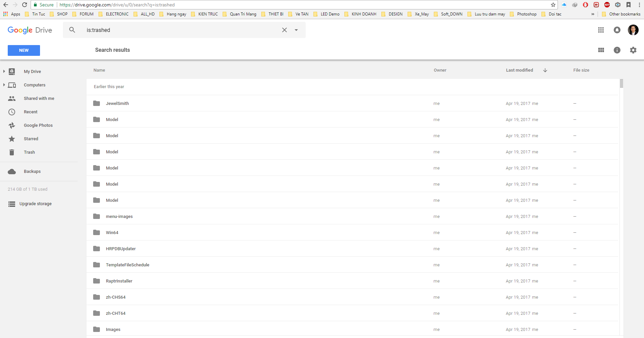Expand search options dropdown arrow

click(296, 30)
